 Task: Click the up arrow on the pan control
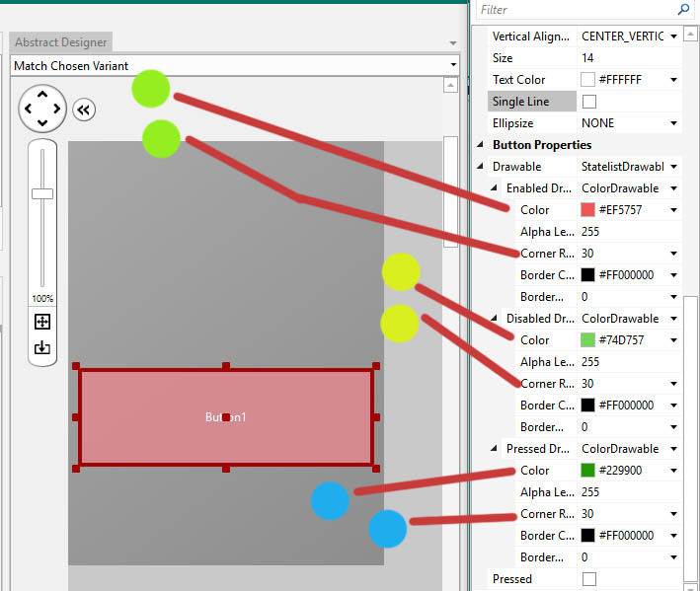tap(42, 96)
